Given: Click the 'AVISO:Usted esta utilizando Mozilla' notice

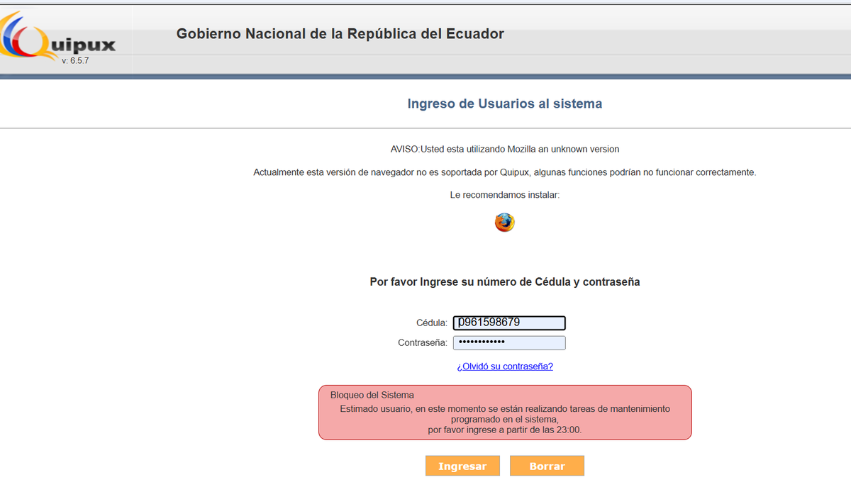Looking at the screenshot, I should tap(505, 149).
